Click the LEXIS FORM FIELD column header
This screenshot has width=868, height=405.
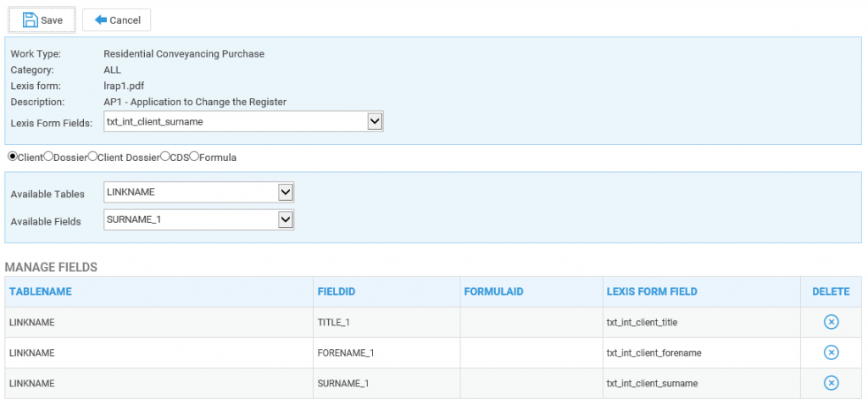tap(652, 291)
